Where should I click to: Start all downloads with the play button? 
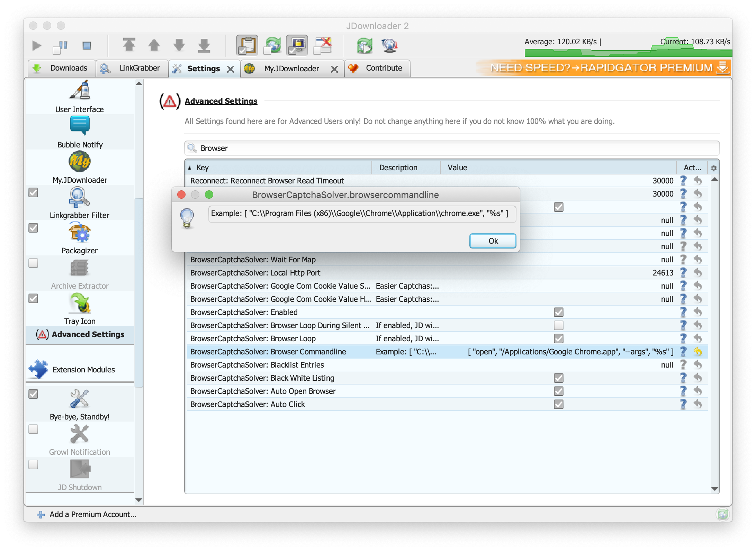point(36,45)
